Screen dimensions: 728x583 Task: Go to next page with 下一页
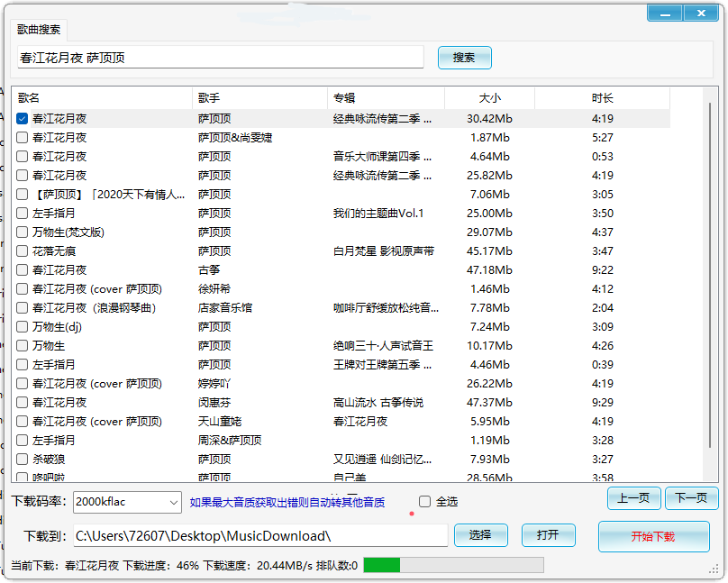tap(692, 498)
